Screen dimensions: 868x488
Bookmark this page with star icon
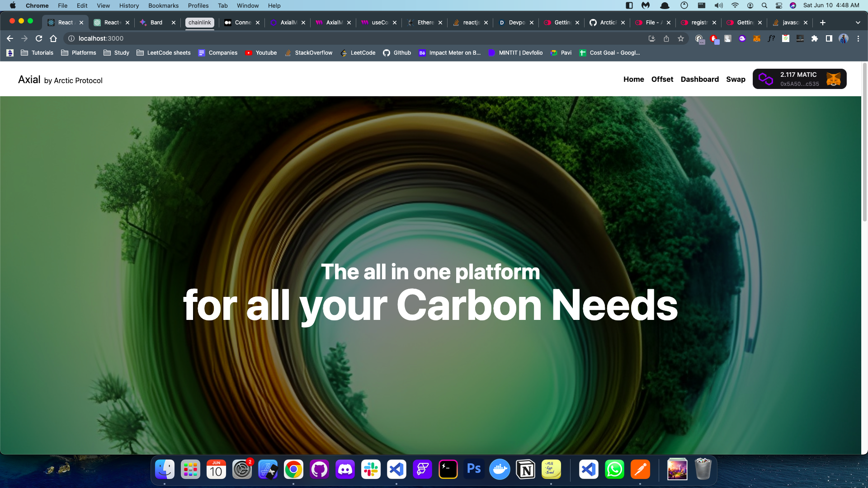click(x=681, y=38)
